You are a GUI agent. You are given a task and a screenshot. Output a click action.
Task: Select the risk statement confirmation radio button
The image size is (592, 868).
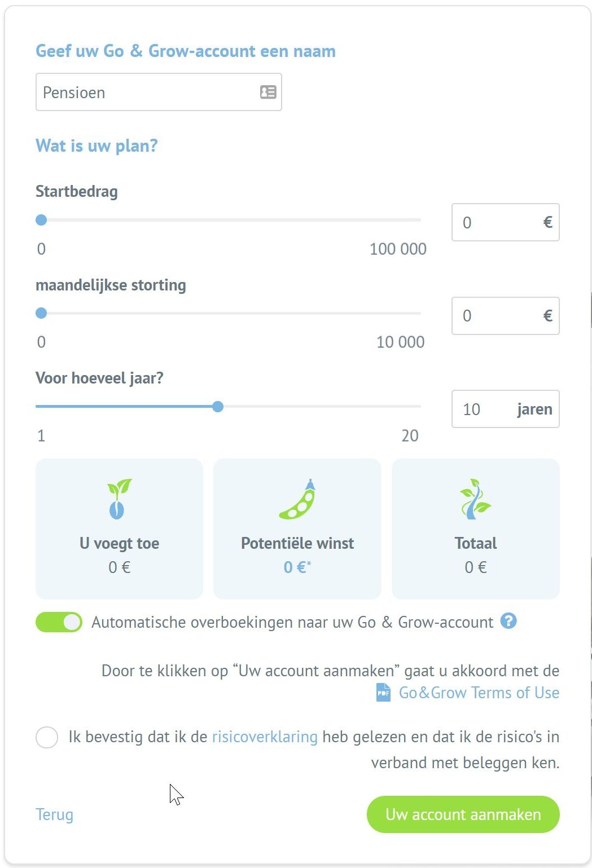(47, 737)
